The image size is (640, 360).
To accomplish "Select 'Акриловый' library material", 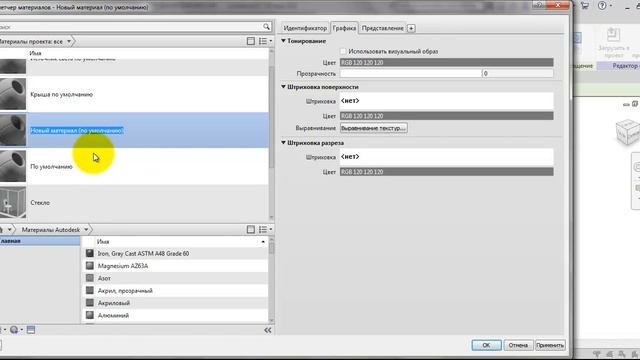I will (x=176, y=303).
